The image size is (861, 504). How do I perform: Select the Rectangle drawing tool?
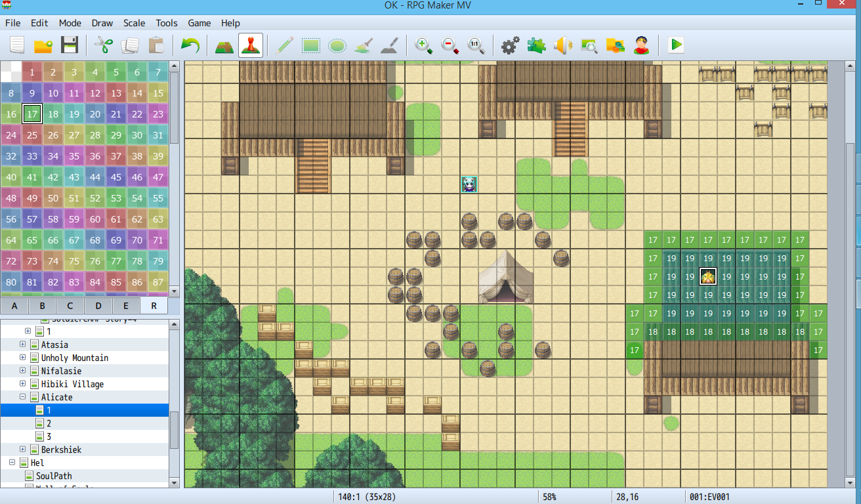pos(311,45)
